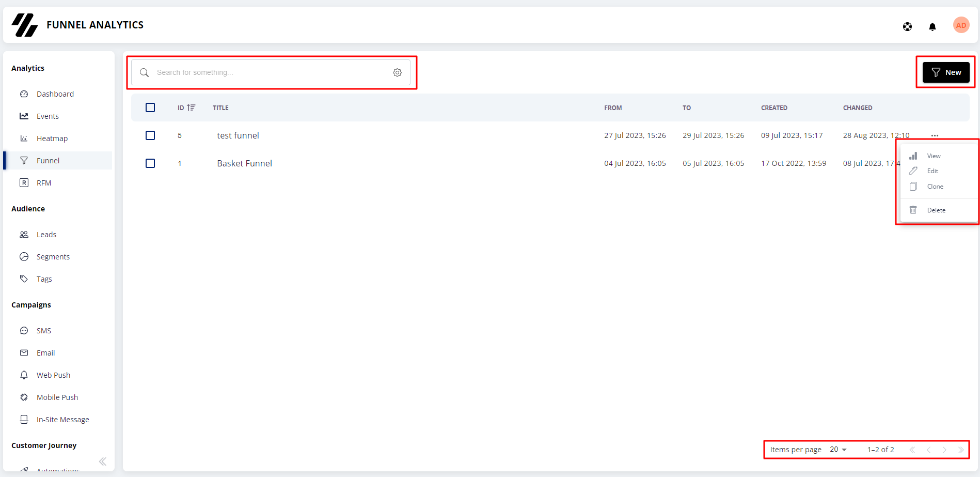Click the CREATED column header
This screenshot has width=980, height=477.
click(774, 108)
